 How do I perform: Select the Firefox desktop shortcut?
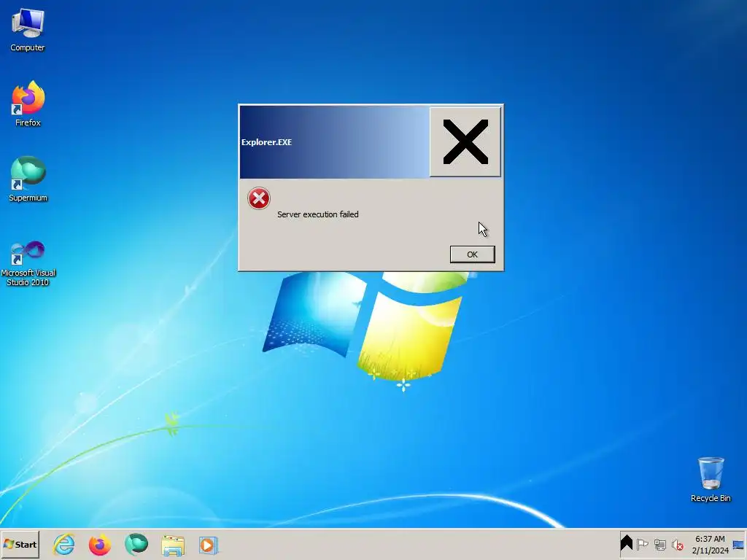coord(28,104)
